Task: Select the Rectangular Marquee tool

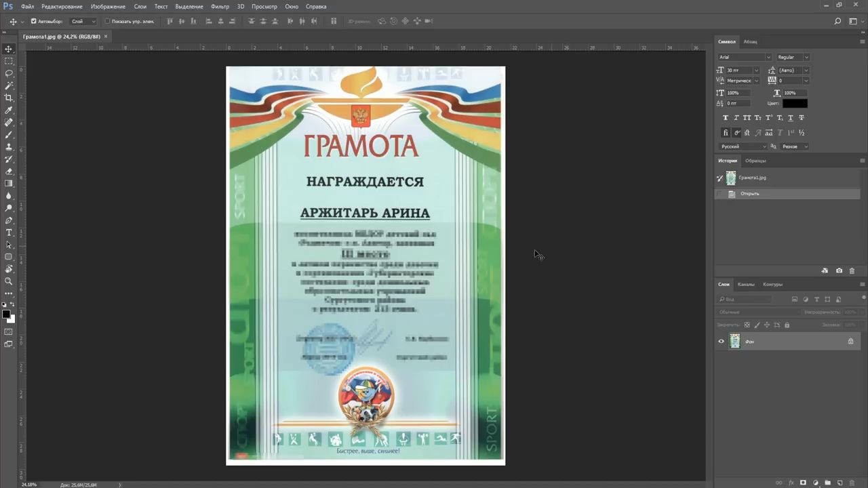Action: tap(9, 61)
